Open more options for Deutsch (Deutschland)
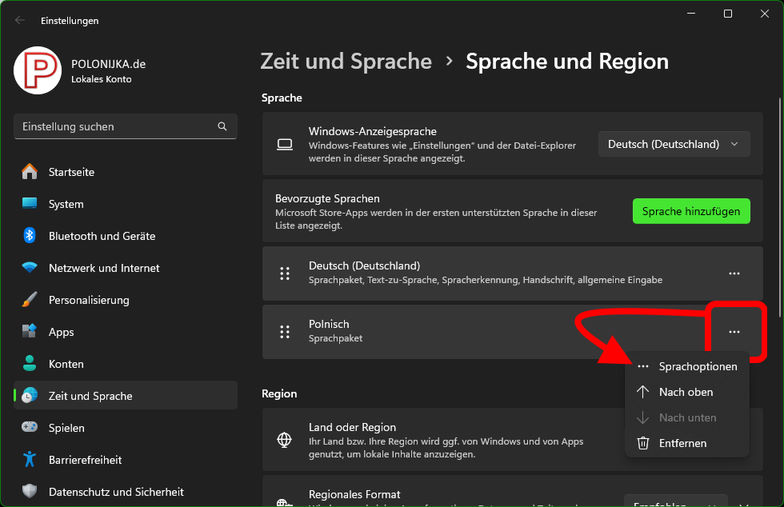Screen dimensions: 784x507 pyautogui.click(x=734, y=273)
